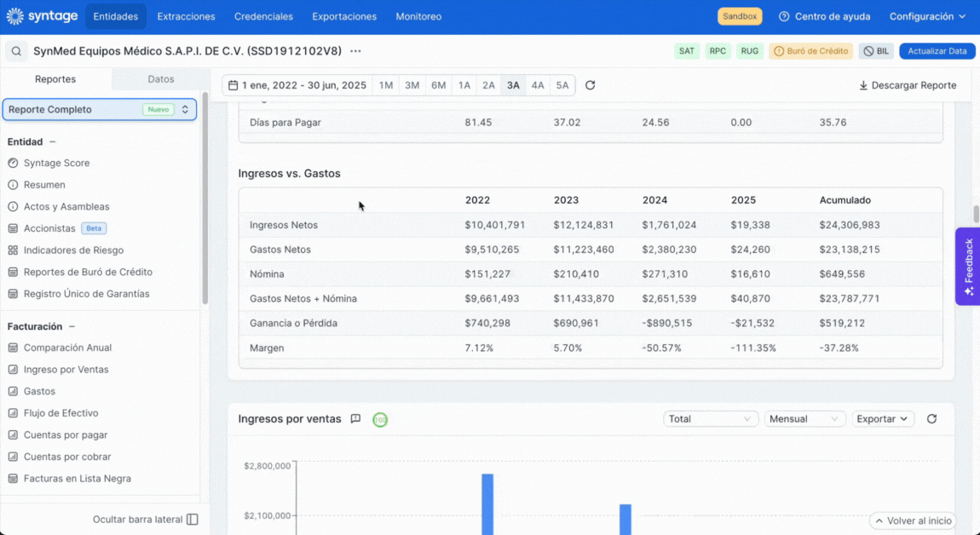
Task: Collapse the Facturación section
Action: (72, 326)
